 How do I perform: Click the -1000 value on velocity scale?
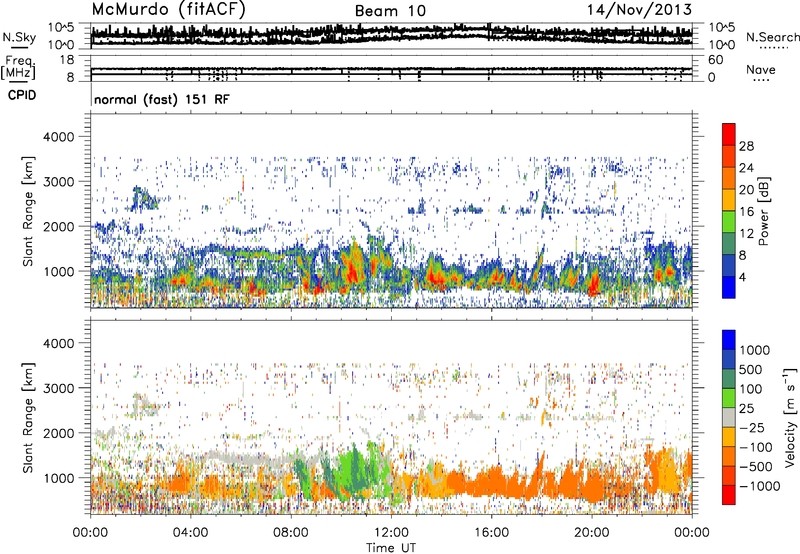[x=759, y=486]
